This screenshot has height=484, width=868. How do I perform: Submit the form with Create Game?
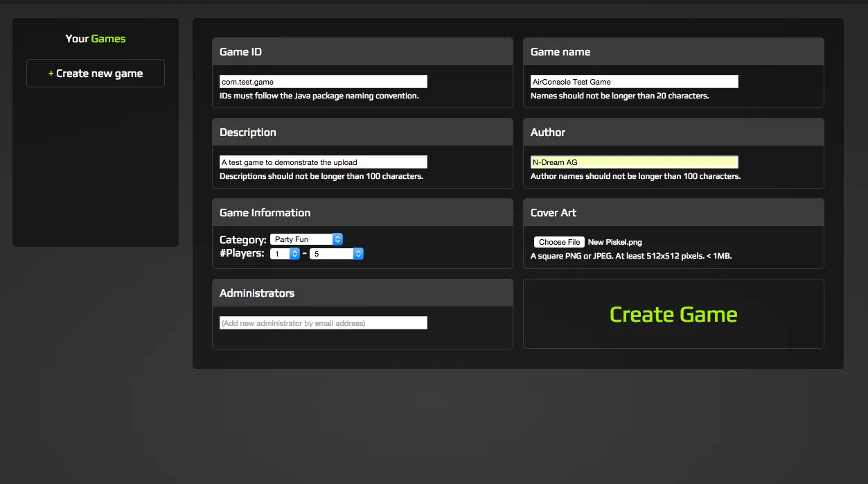(673, 314)
